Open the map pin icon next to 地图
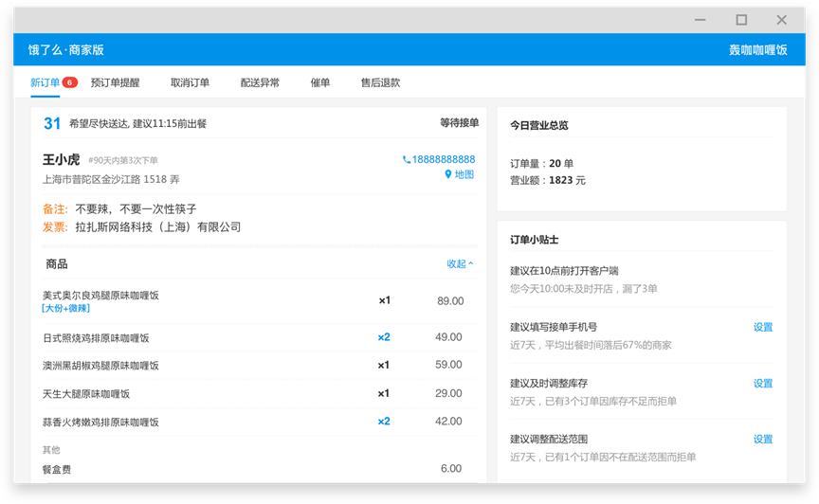819x504 pixels. [448, 174]
